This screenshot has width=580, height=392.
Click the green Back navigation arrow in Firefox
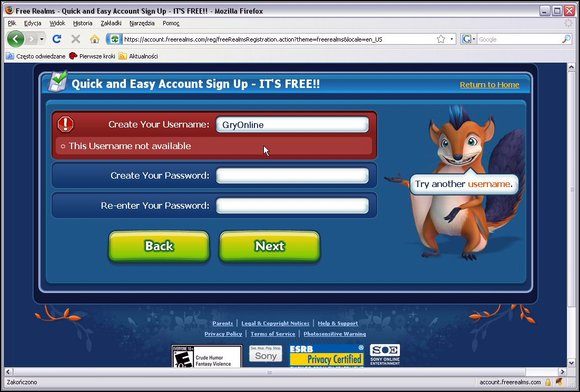[16, 39]
